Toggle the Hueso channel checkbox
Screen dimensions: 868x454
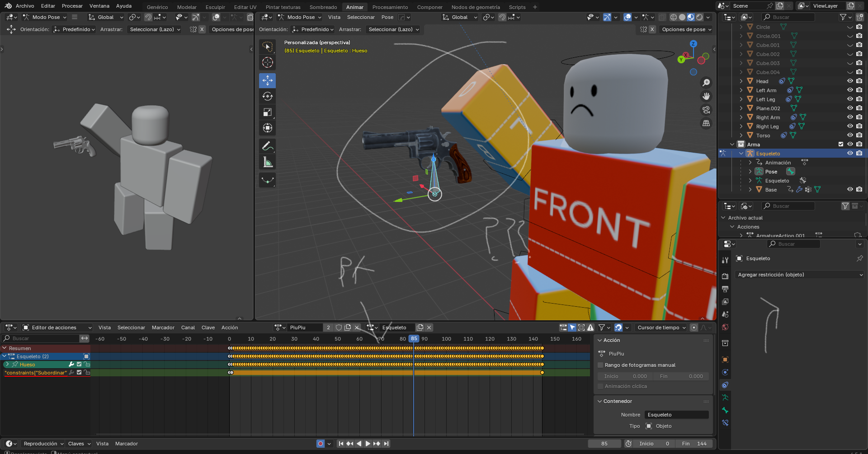coord(79,365)
